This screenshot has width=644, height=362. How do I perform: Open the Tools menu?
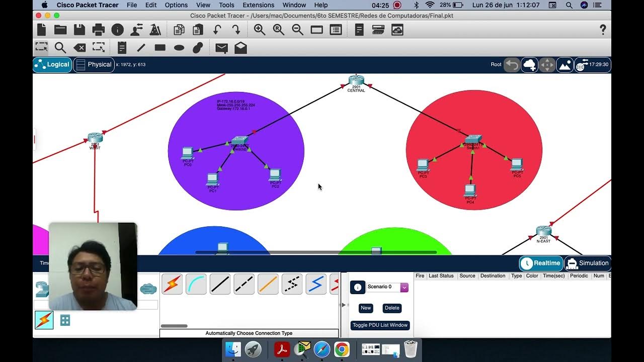coord(226,5)
